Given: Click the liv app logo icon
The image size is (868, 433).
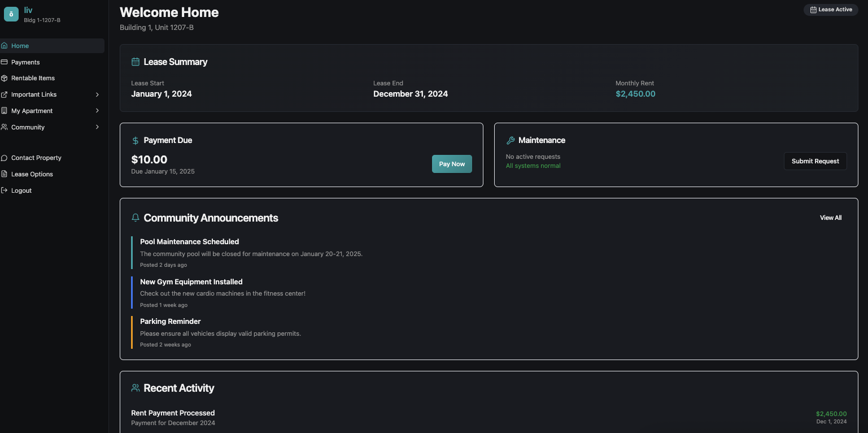Looking at the screenshot, I should pos(11,14).
